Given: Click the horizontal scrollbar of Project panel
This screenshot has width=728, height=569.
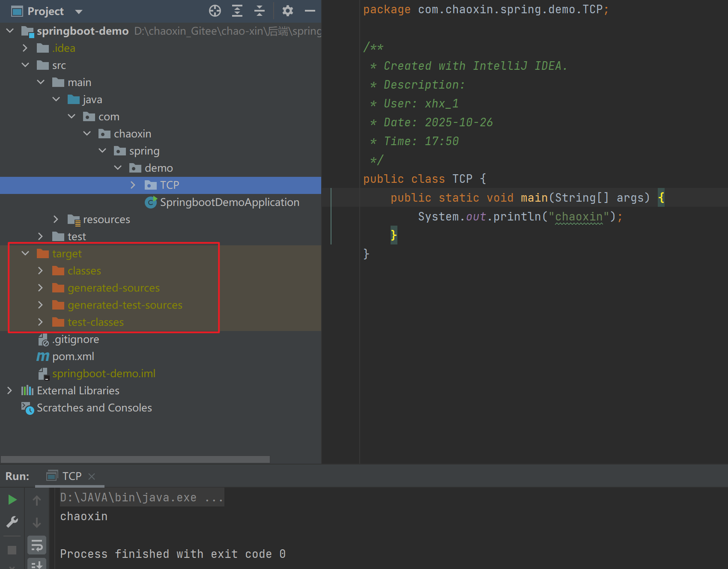Looking at the screenshot, I should (135, 459).
